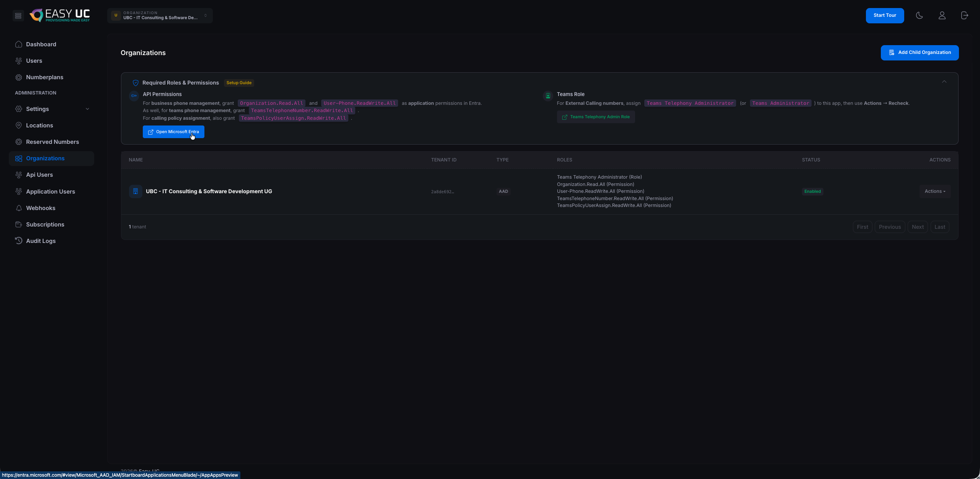Screen dimensions: 980x479
Task: Click the Start Tour button
Action: [885, 16]
